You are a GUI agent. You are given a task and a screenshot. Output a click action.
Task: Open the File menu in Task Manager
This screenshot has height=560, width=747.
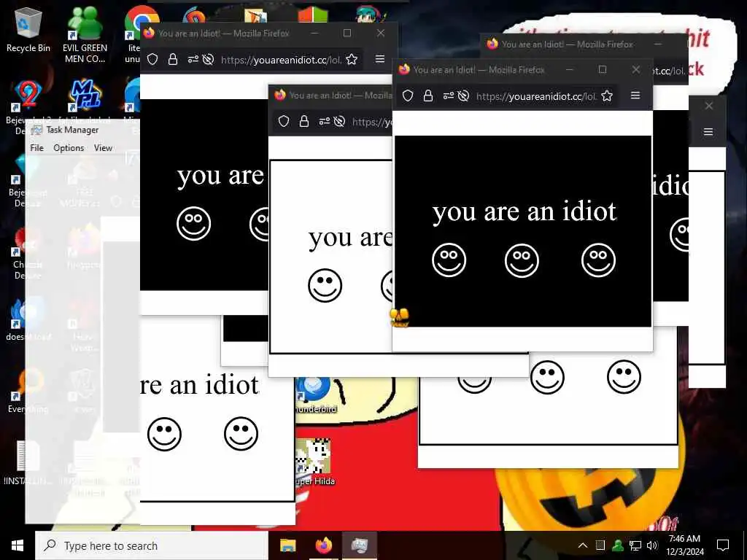pos(36,148)
